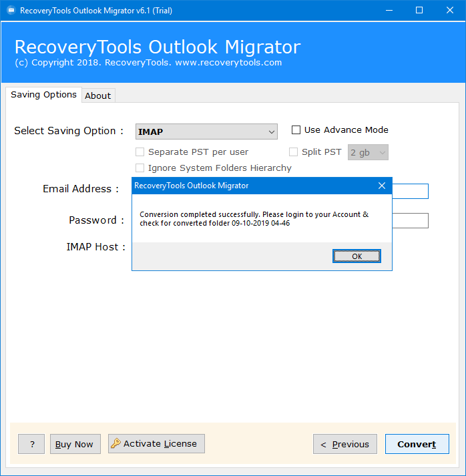Click OK in the conversion completed dialog
This screenshot has width=466, height=476.
tap(357, 256)
